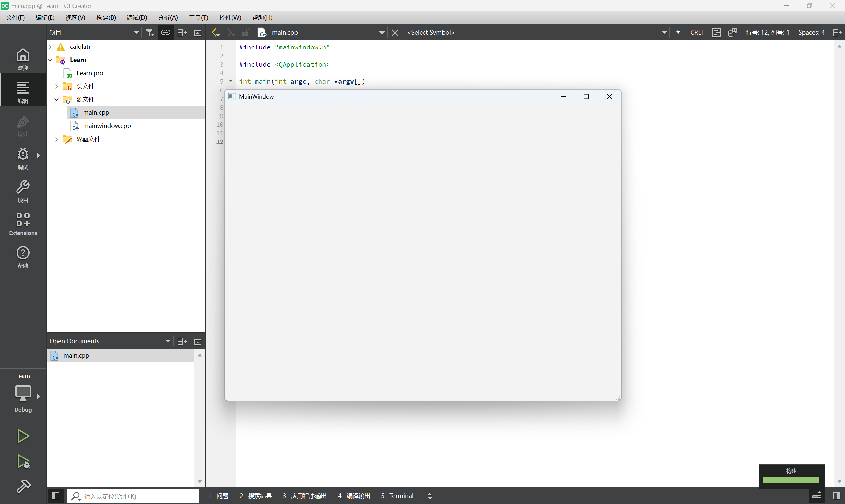The height and width of the screenshot is (504, 845).
Task: Build the project with the hammer icon
Action: point(23,486)
